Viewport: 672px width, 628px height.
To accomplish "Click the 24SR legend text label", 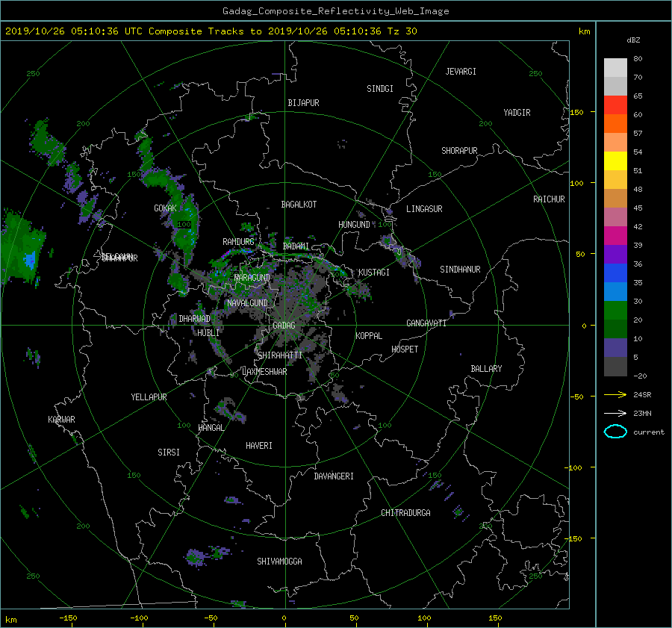I will click(x=642, y=395).
